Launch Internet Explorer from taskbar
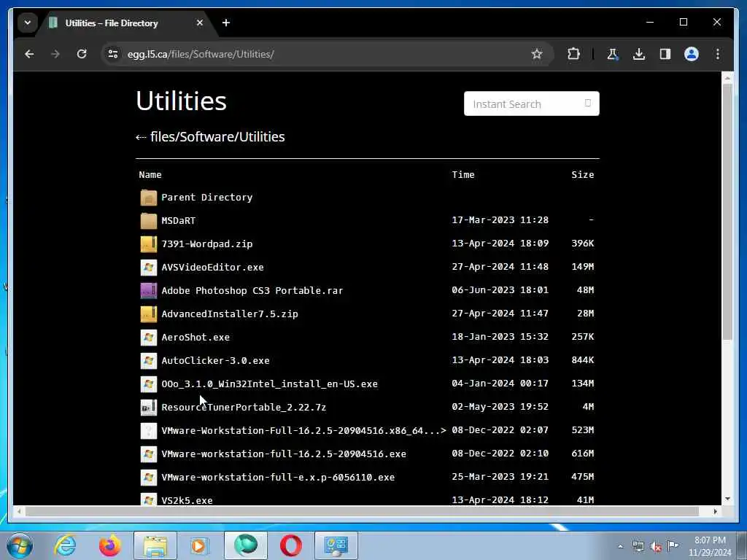The image size is (747, 560). coord(65,545)
